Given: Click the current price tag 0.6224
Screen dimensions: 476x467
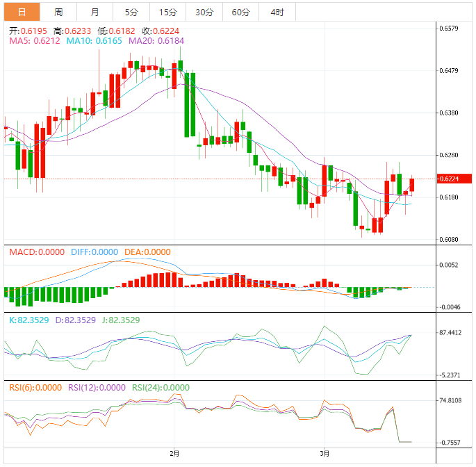Looking at the screenshot, I should [450, 179].
